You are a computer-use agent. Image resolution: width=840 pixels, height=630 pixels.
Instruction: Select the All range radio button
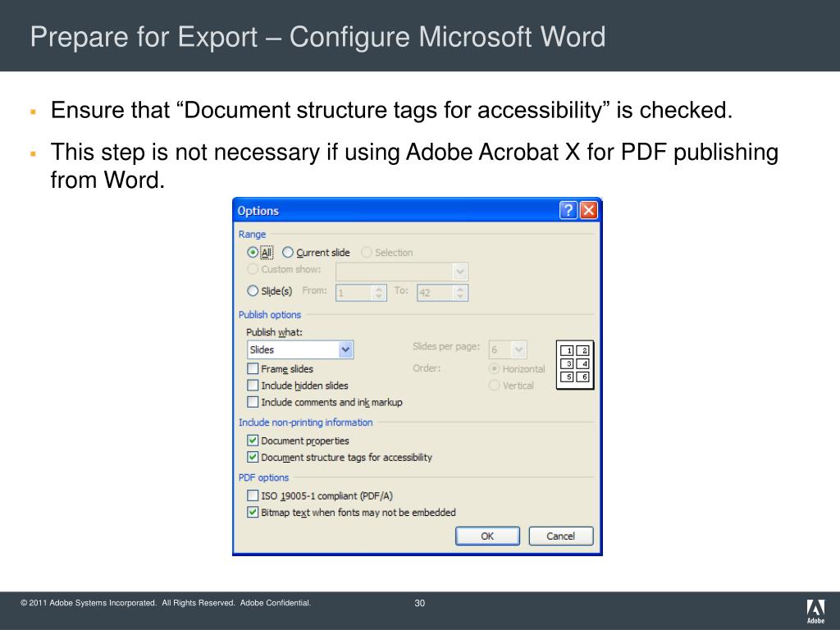(x=253, y=253)
